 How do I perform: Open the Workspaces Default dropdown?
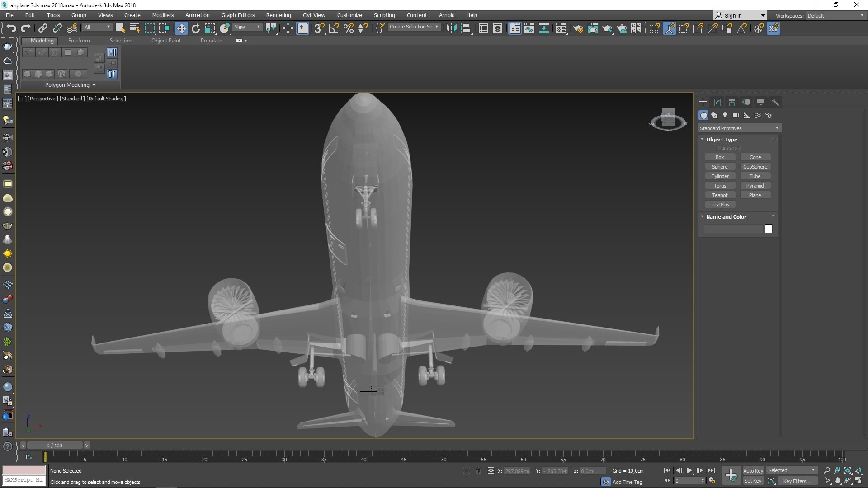pyautogui.click(x=835, y=16)
